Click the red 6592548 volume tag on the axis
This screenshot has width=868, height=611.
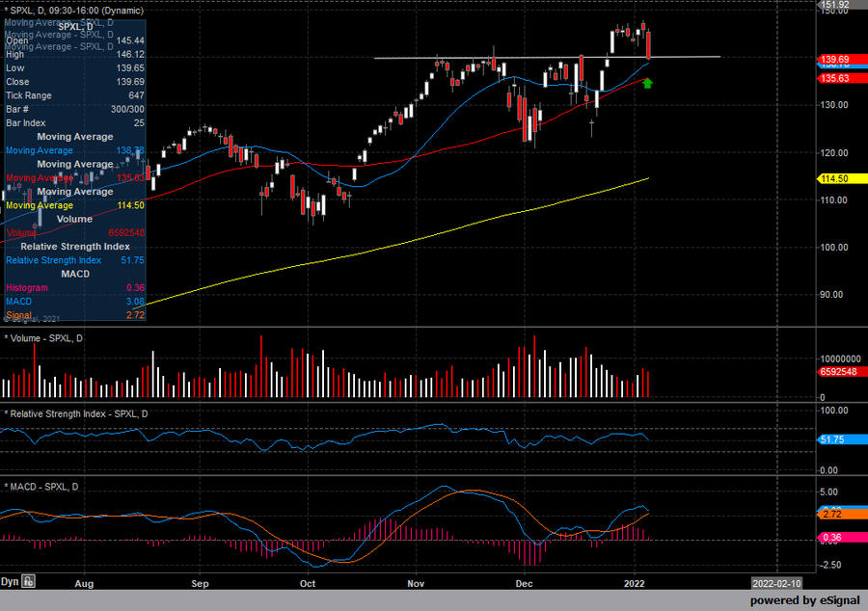(841, 372)
